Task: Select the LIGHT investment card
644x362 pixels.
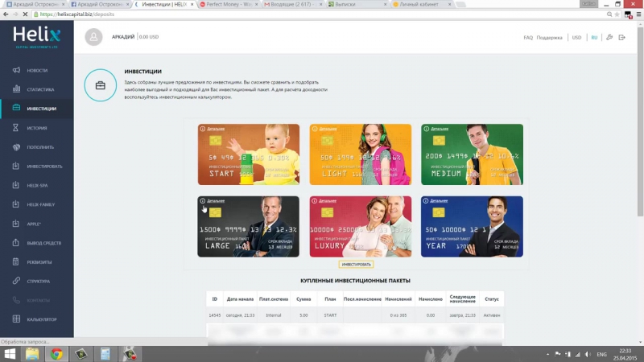Action: tap(360, 154)
